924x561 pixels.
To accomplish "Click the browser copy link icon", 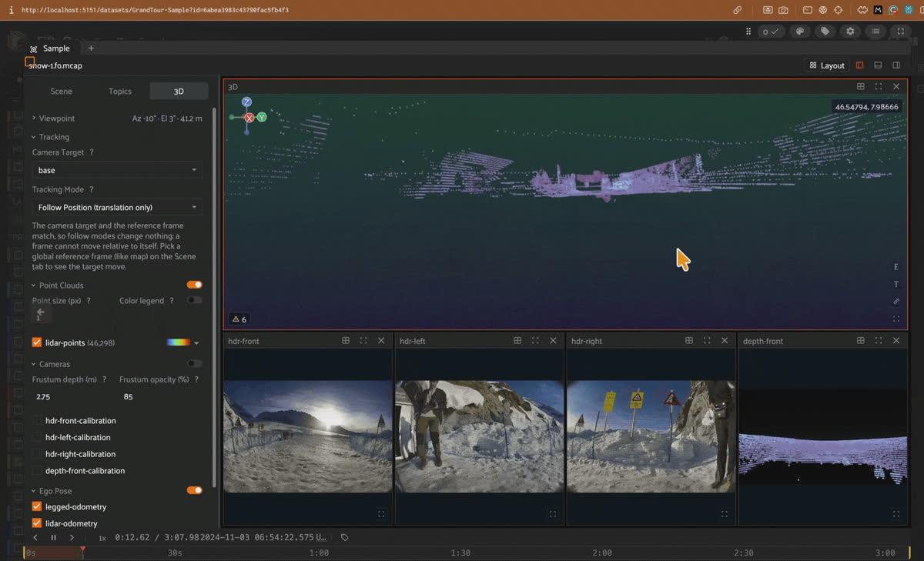I will coord(738,10).
